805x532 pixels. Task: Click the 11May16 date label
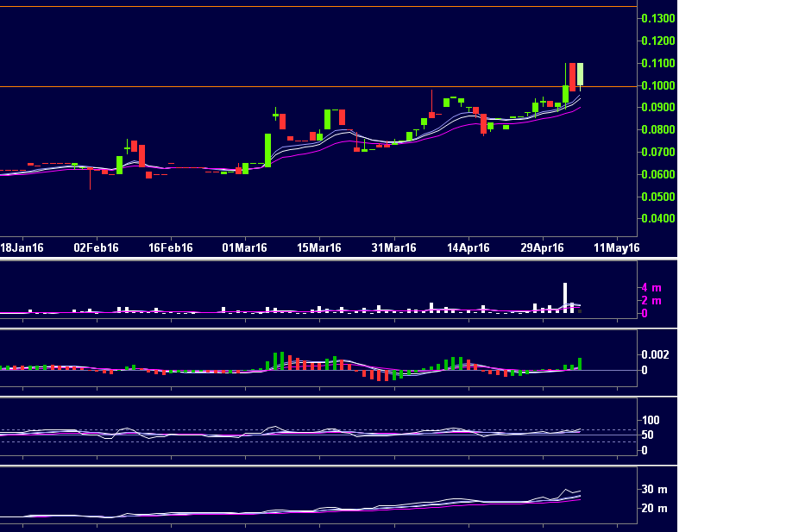click(617, 247)
